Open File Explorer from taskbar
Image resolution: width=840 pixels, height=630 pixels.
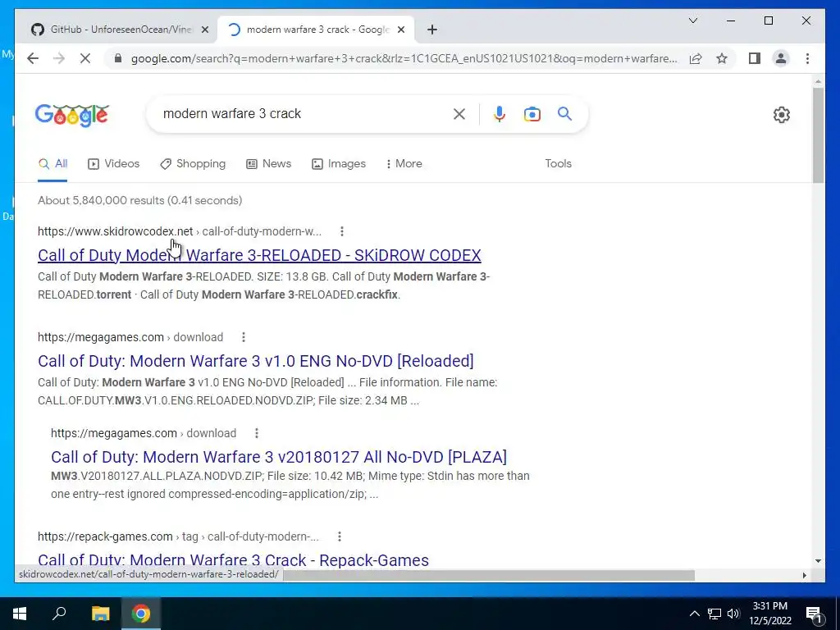(x=100, y=614)
